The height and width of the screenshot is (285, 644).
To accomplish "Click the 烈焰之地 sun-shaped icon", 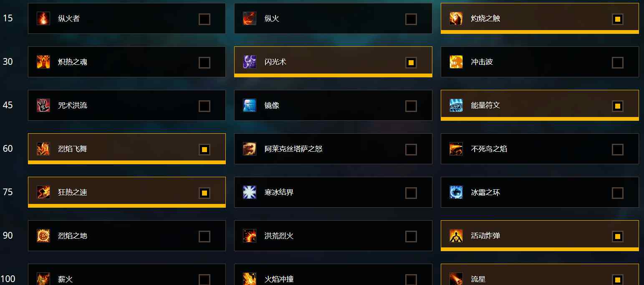I will click(43, 236).
